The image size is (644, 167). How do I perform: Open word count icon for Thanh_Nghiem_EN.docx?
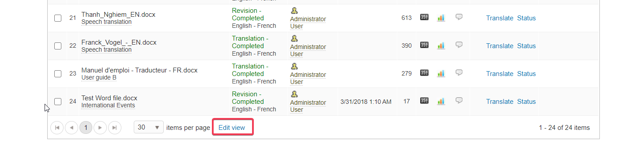pos(424,17)
